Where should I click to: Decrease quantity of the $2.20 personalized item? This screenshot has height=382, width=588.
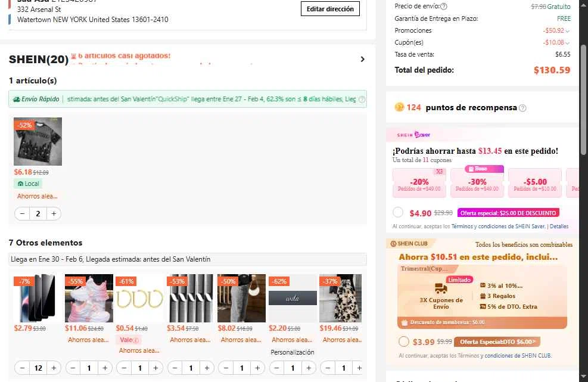click(x=277, y=368)
